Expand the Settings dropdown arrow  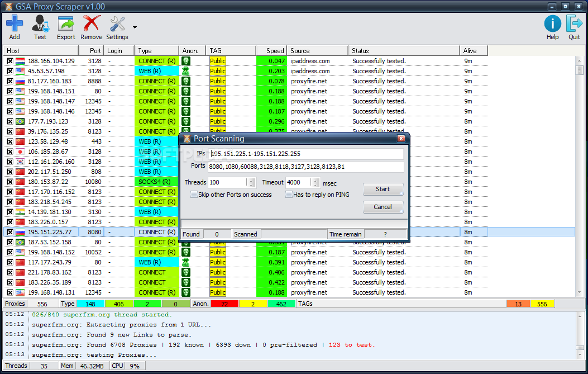(135, 27)
